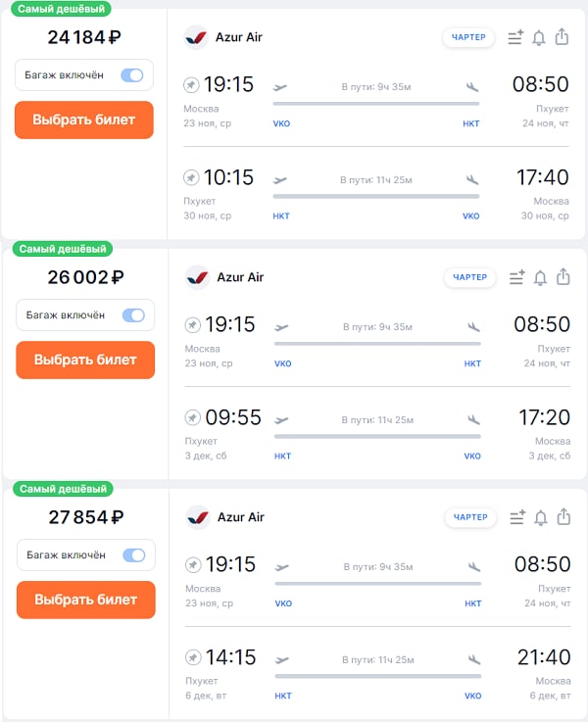Viewport: 588px width, 723px height.
Task: Click pin icon beside 10:15 departure time
Action: coord(192,177)
